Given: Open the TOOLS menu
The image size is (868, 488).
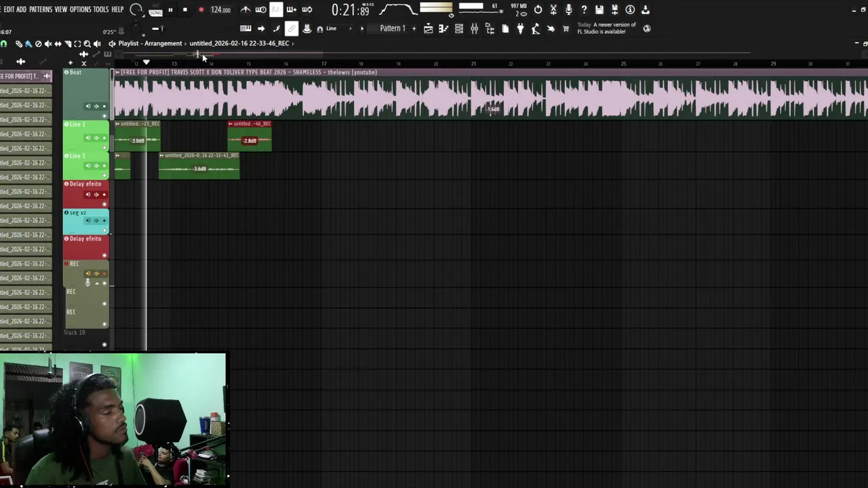Looking at the screenshot, I should 101,9.
